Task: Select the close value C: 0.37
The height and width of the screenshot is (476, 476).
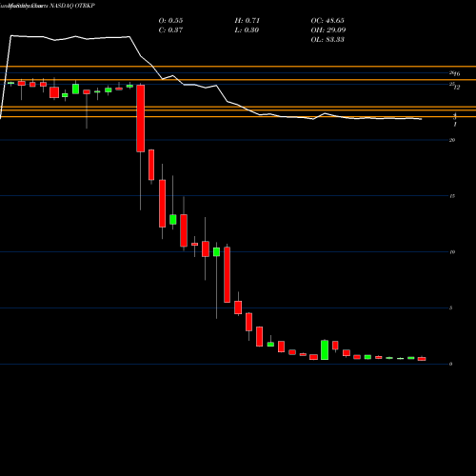Action: click(170, 30)
